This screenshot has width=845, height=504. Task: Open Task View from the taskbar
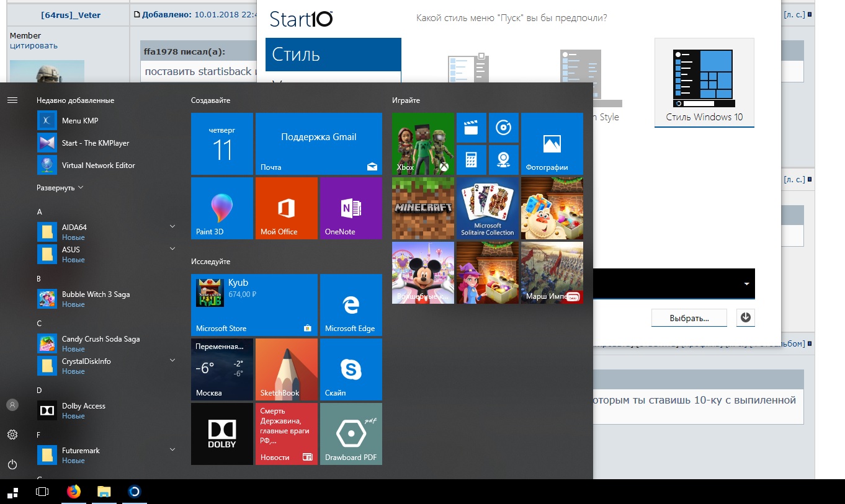[42, 492]
